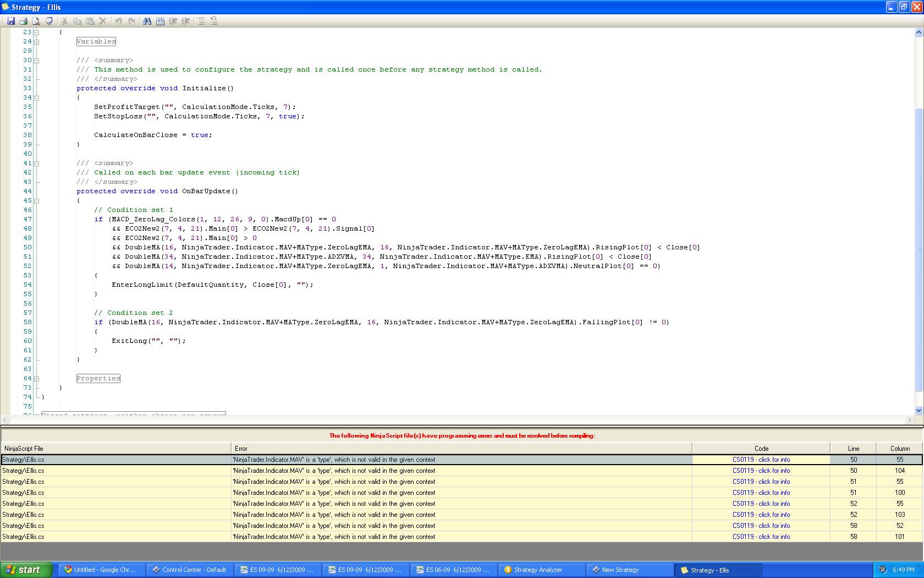Click the Strategy - Ellis taskbar button
This screenshot has width=924, height=578.
pyautogui.click(x=718, y=570)
